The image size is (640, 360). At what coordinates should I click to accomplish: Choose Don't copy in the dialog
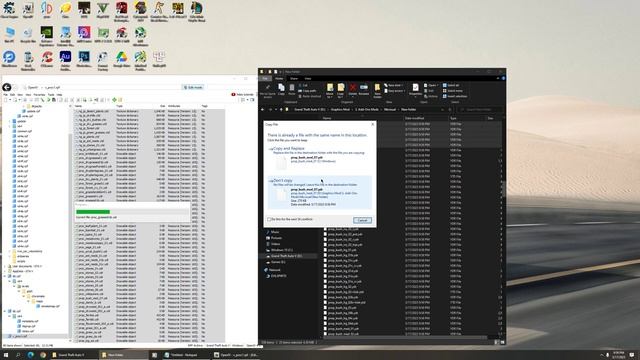point(320,192)
